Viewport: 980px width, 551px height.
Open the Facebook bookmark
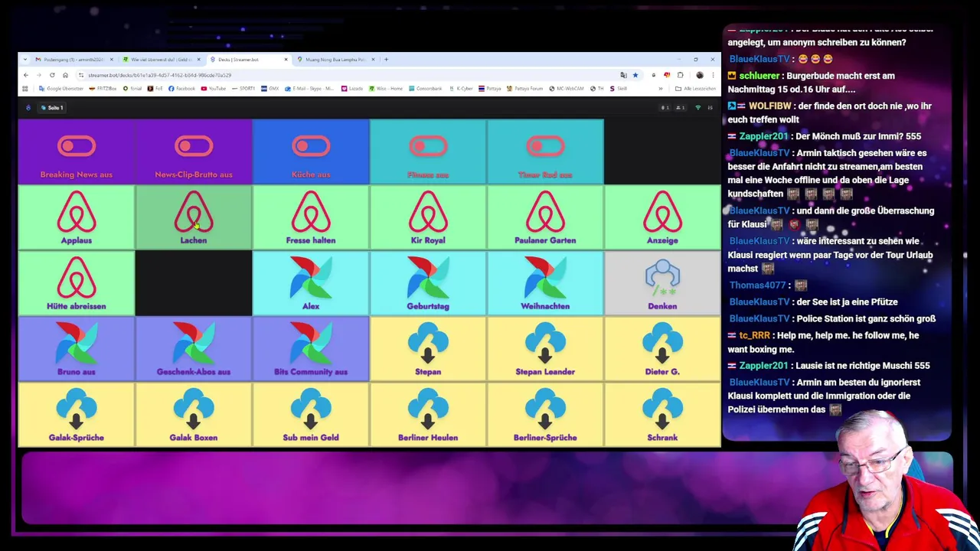coord(181,89)
